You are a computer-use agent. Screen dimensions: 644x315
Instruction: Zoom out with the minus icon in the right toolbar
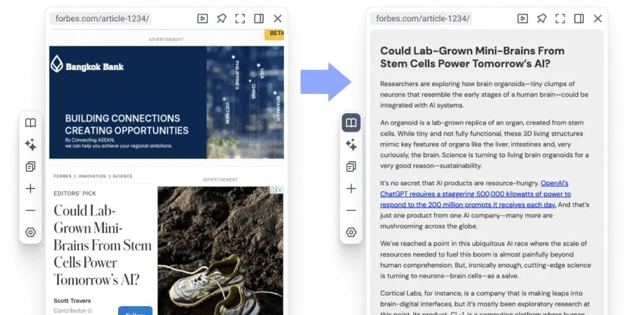351,210
